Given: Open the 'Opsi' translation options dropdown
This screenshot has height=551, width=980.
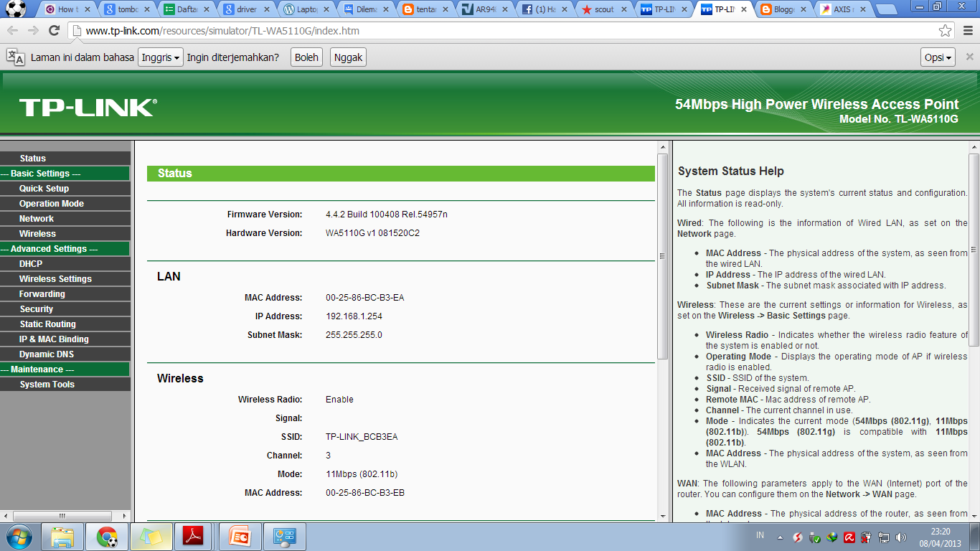Looking at the screenshot, I should click(x=938, y=57).
